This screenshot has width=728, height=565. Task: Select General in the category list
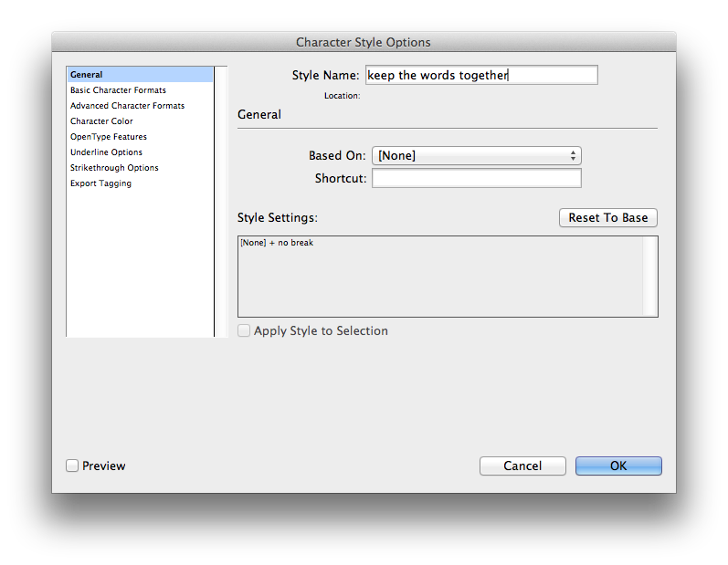coord(87,75)
